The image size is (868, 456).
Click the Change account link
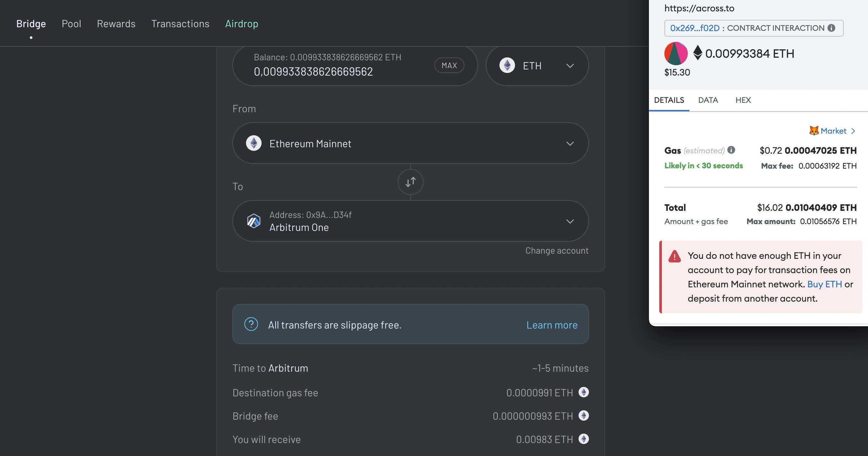pyautogui.click(x=557, y=251)
